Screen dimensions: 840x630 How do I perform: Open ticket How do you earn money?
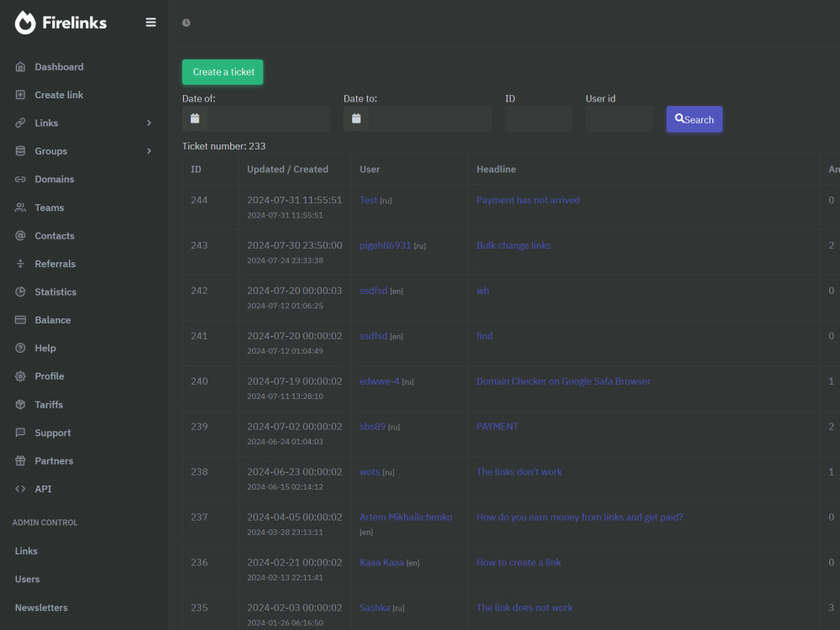[x=580, y=517]
